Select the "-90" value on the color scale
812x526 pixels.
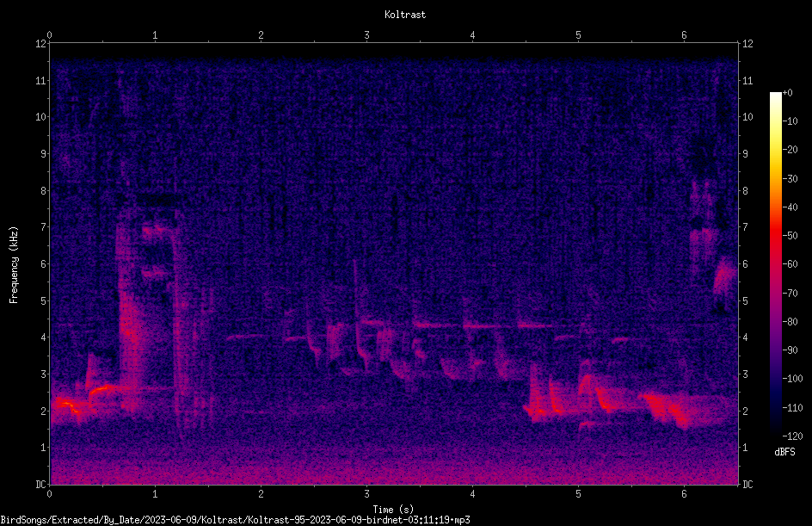tap(790, 350)
